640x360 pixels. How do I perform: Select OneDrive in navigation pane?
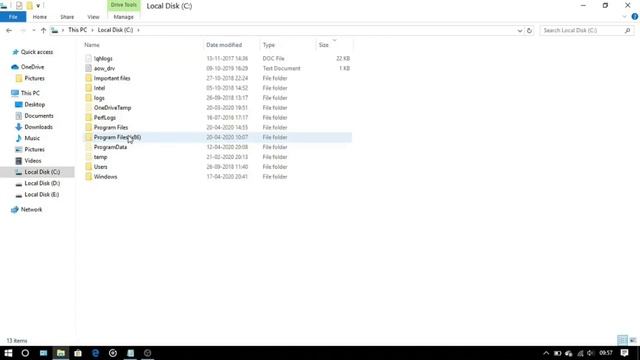tap(32, 67)
